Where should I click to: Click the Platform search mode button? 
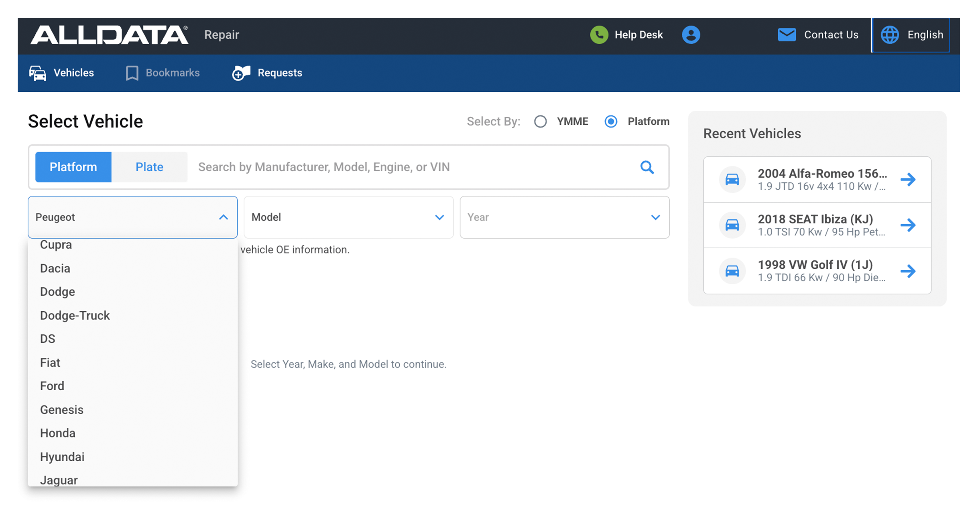click(73, 167)
